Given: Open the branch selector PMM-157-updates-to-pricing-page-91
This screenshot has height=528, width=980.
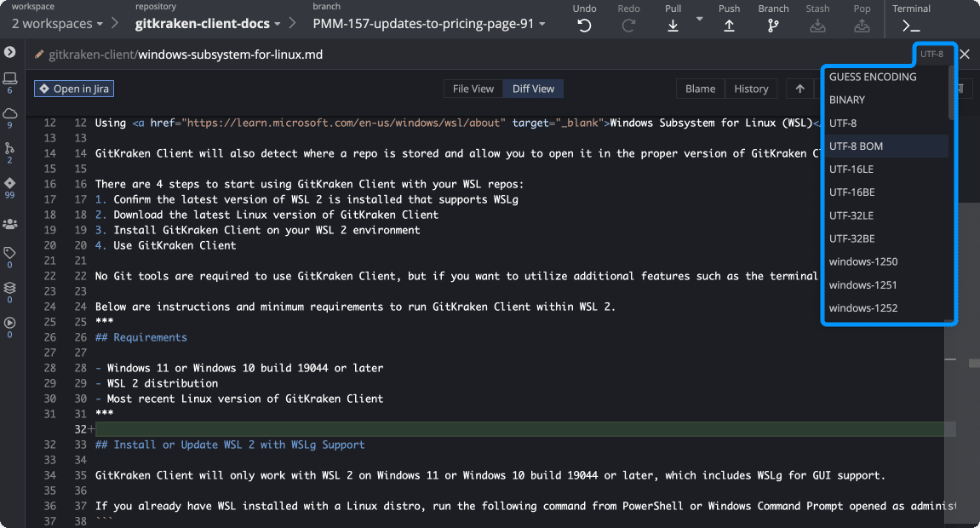Looking at the screenshot, I should (429, 24).
